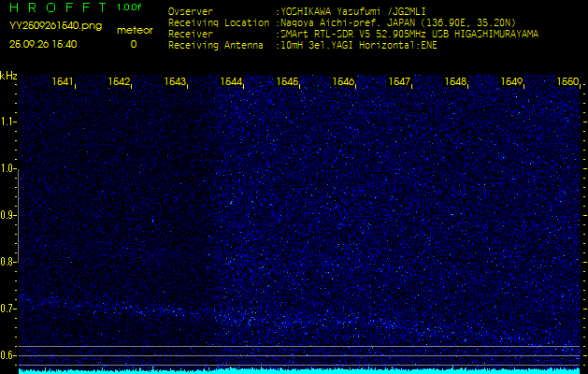Select the 1543 time tick label

click(x=176, y=82)
